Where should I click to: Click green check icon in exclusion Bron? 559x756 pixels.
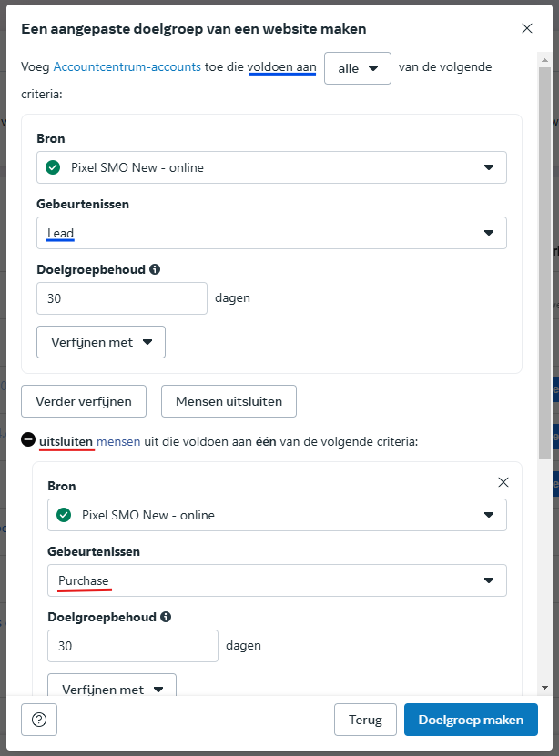pos(64,515)
